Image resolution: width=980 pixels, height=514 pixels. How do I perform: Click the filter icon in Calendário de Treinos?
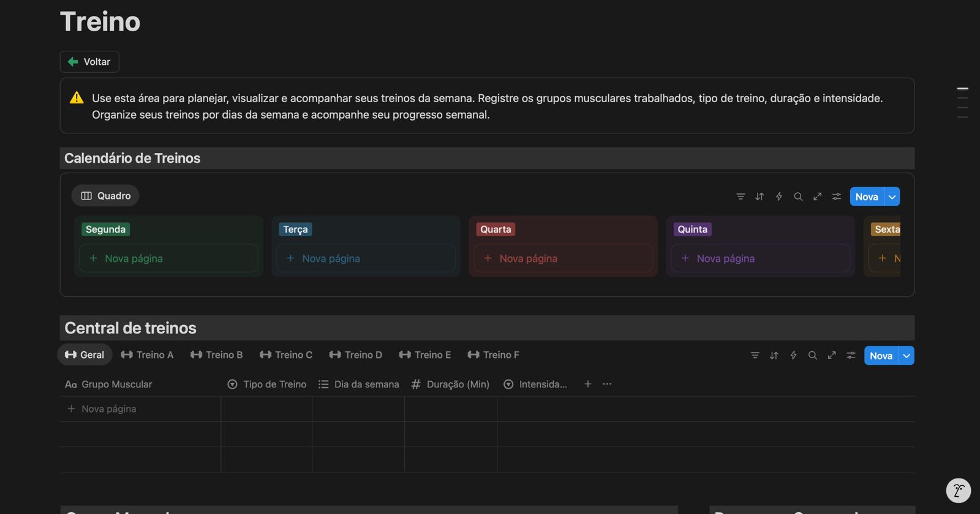tap(741, 196)
